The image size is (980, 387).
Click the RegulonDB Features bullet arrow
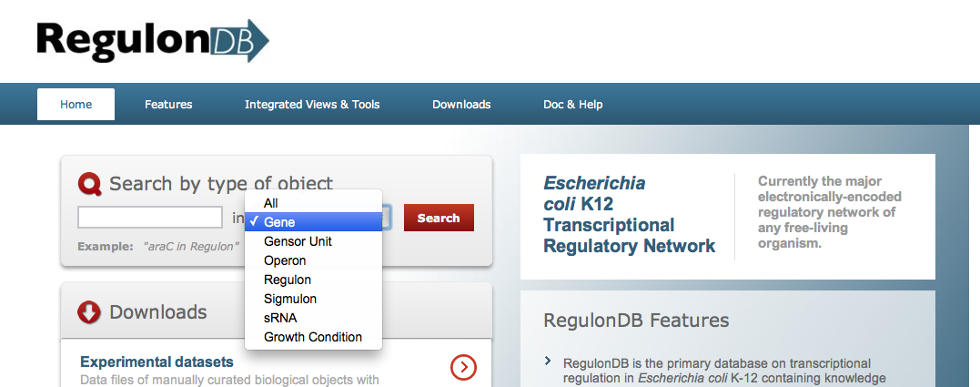[548, 361]
